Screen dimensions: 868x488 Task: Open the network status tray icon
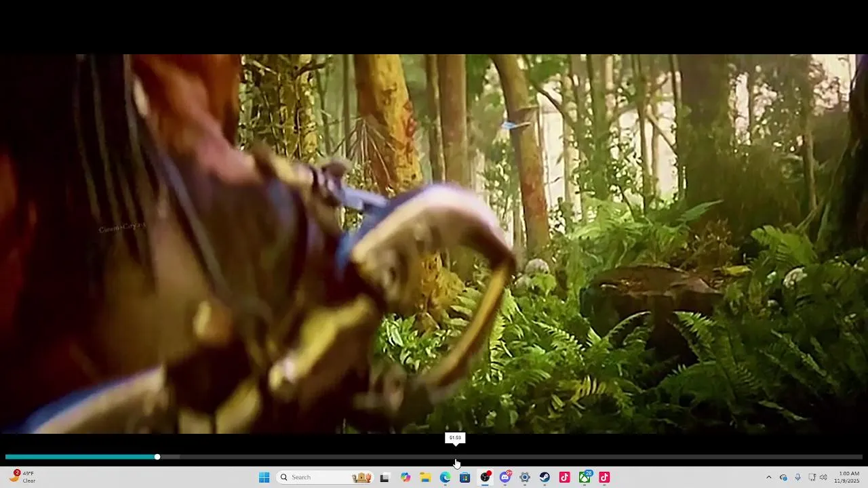pos(812,477)
